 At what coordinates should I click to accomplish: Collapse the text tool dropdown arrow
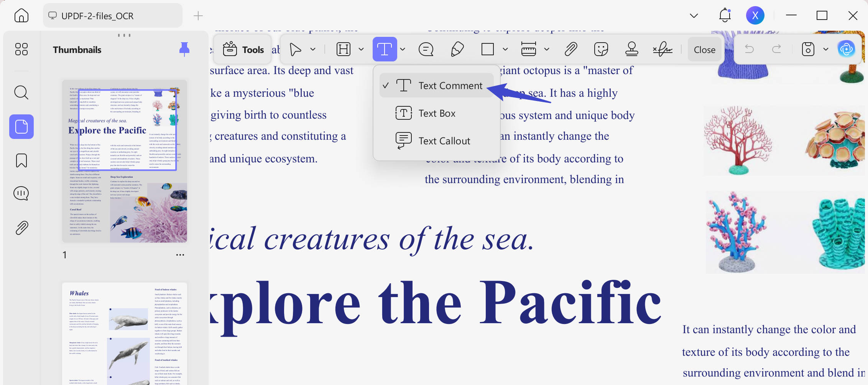pyautogui.click(x=403, y=49)
